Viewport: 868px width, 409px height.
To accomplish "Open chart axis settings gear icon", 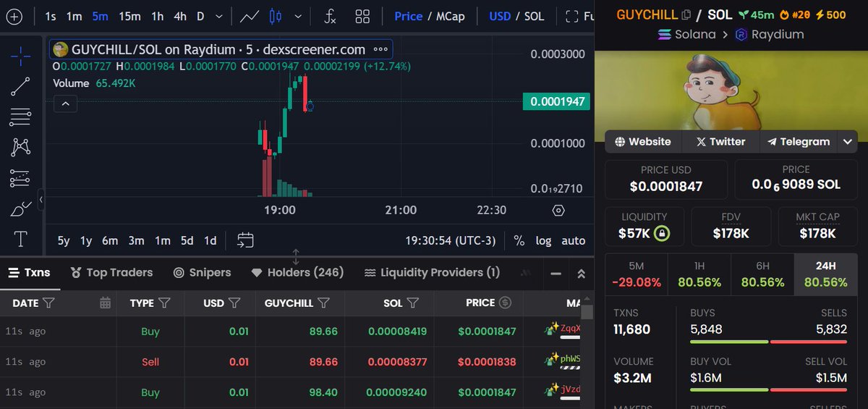I will coord(558,211).
